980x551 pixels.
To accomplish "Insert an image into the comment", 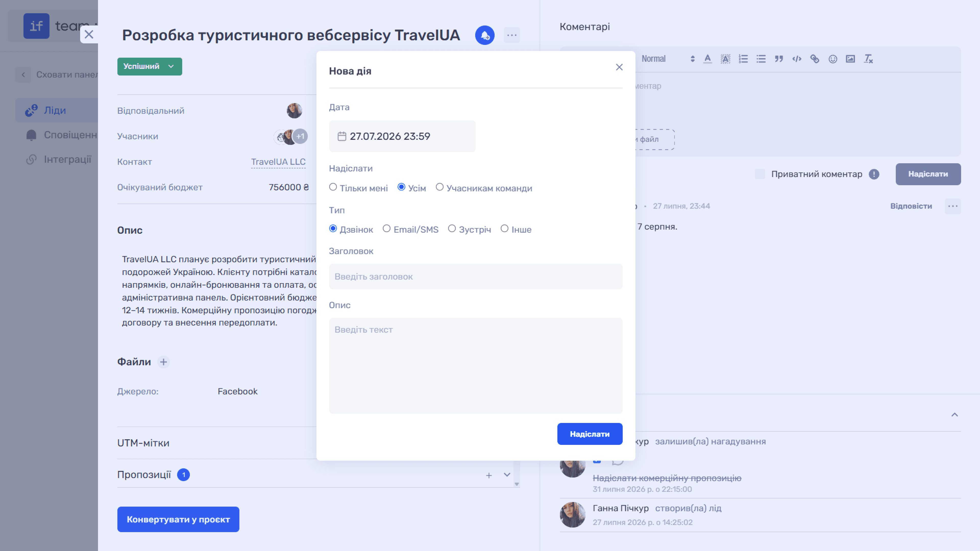I will [850, 59].
